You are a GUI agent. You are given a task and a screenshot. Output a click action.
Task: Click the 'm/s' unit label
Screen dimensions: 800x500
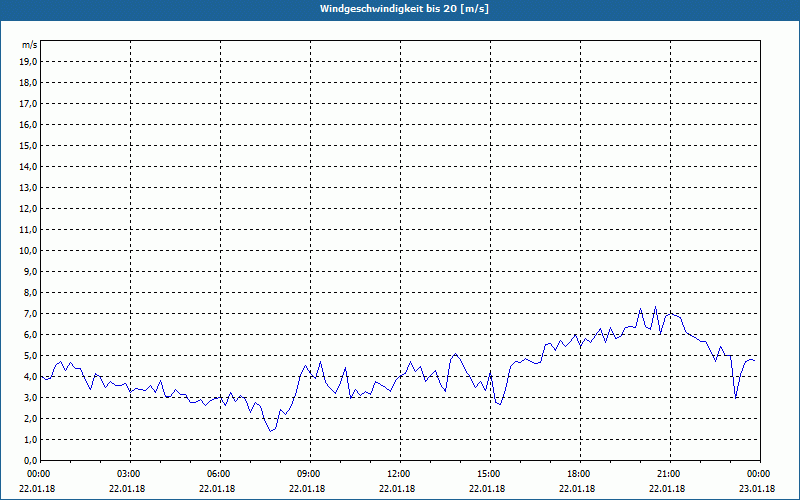coord(30,45)
